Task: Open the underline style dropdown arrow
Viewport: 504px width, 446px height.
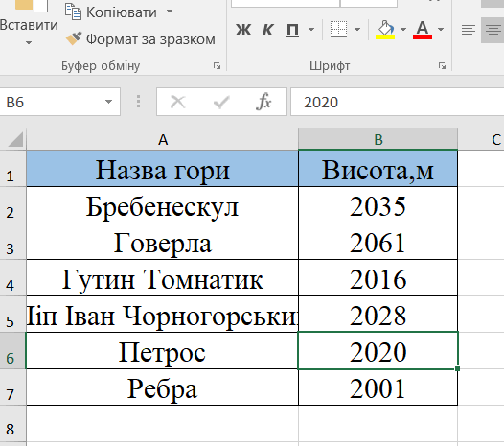Action: (311, 30)
